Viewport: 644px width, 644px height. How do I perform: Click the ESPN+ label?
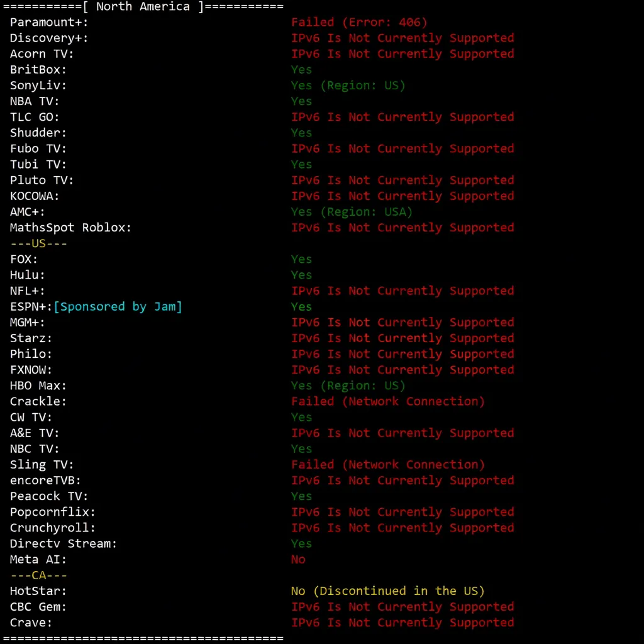point(31,307)
